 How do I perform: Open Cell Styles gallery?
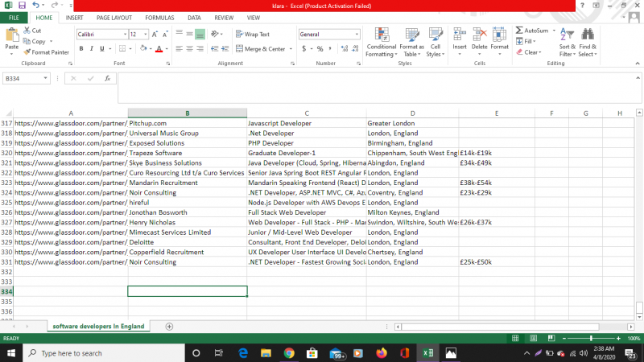click(436, 43)
